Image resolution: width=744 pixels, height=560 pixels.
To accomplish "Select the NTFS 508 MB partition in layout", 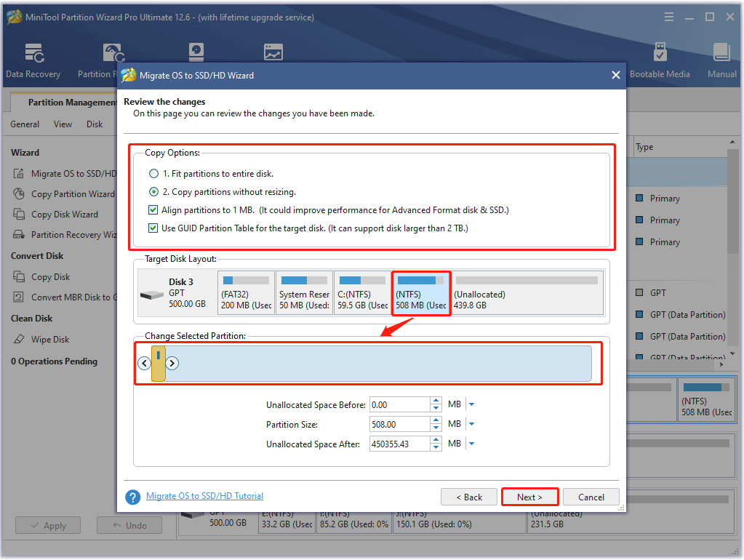I will pos(421,293).
